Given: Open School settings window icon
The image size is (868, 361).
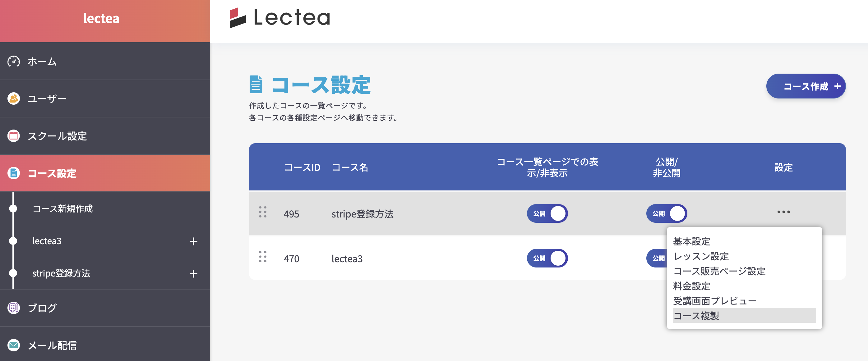Looking at the screenshot, I should (x=13, y=136).
